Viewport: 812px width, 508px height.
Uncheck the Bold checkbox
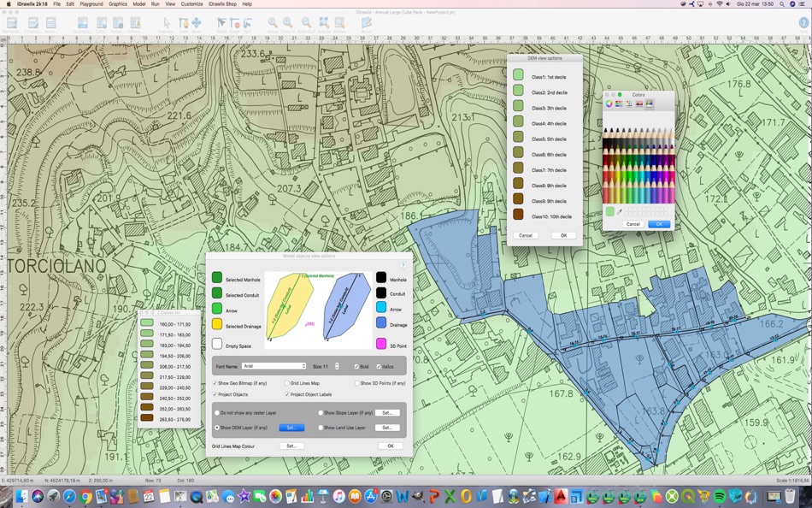click(356, 366)
